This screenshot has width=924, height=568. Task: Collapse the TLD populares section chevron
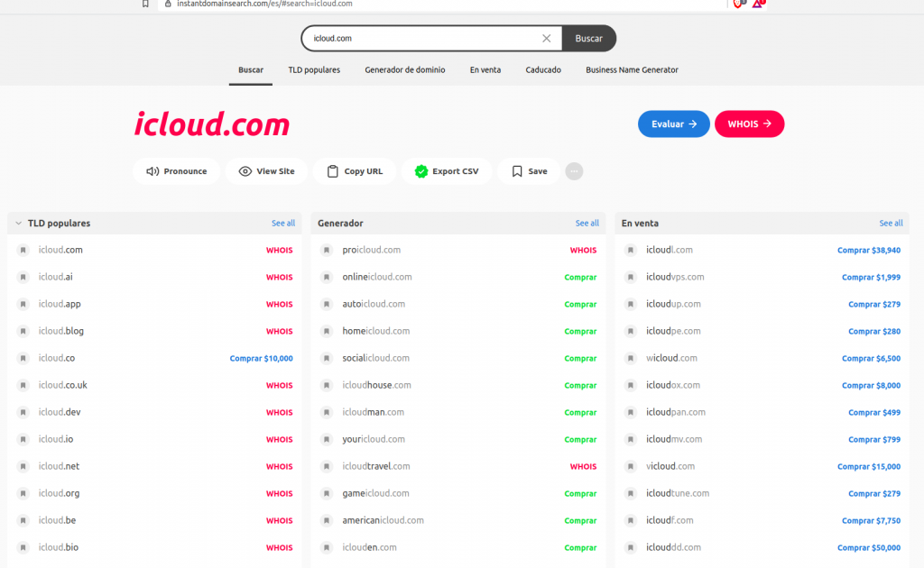click(x=18, y=223)
